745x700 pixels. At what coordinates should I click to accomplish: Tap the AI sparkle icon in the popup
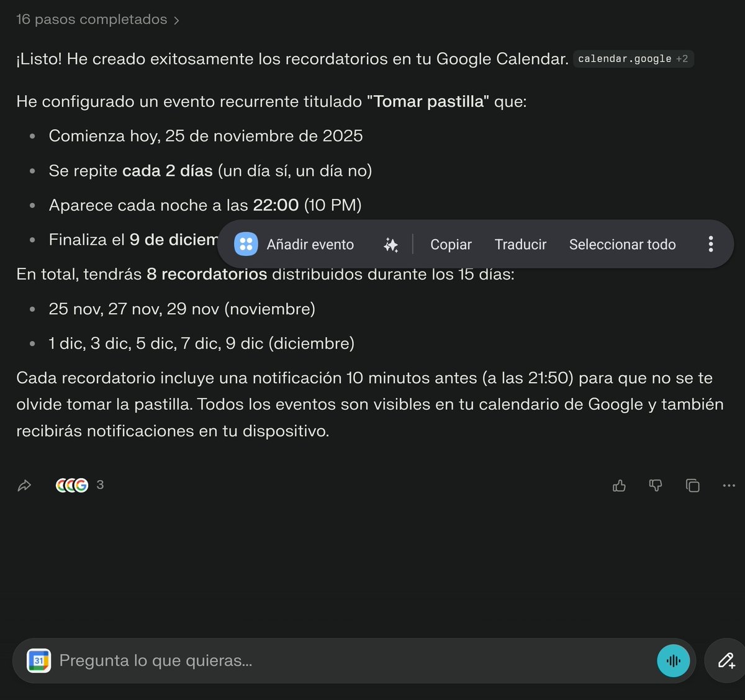391,245
